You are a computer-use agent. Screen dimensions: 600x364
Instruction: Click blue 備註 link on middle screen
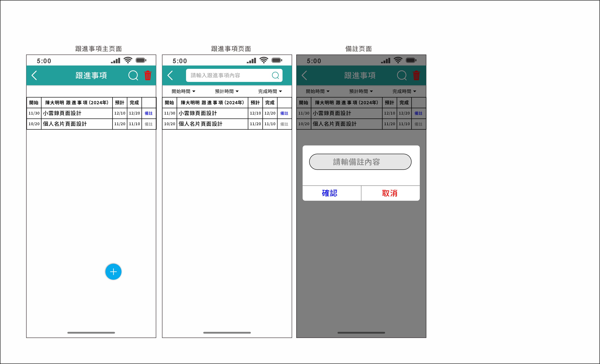[284, 113]
